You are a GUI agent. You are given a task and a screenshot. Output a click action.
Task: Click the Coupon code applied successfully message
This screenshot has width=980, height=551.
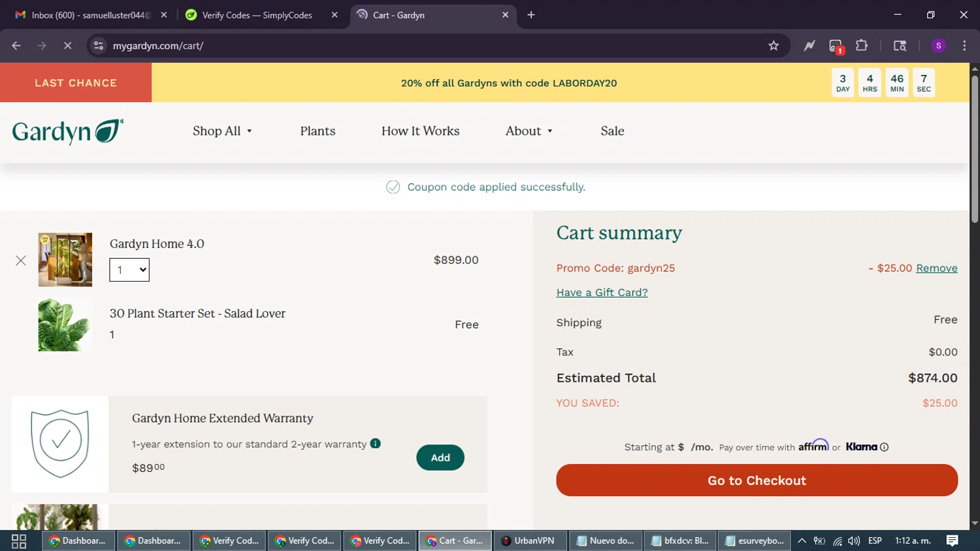[x=496, y=187]
